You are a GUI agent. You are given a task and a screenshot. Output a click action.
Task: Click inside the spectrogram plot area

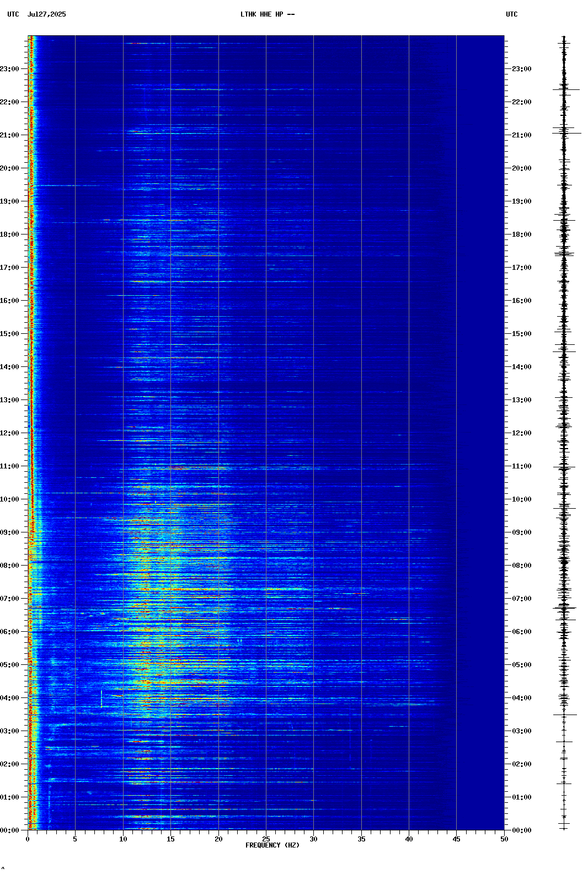(x=266, y=433)
